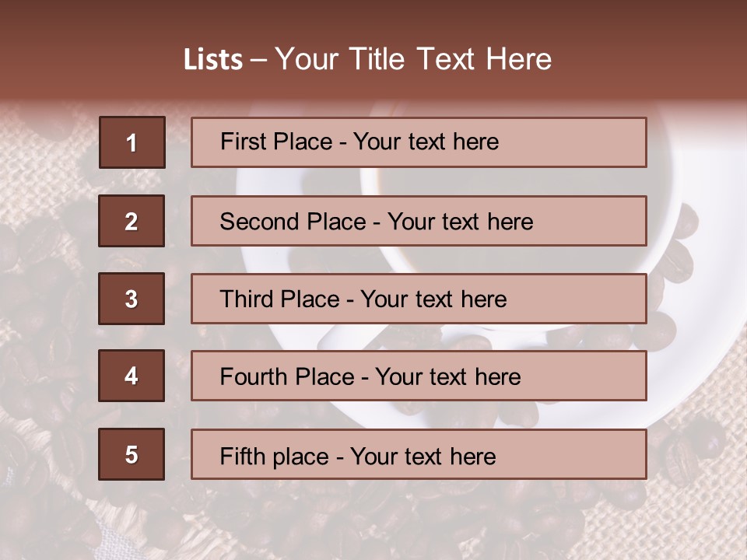The image size is (747, 560).
Task: Click 'Your Title Text Here' in heading
Action: click(413, 59)
